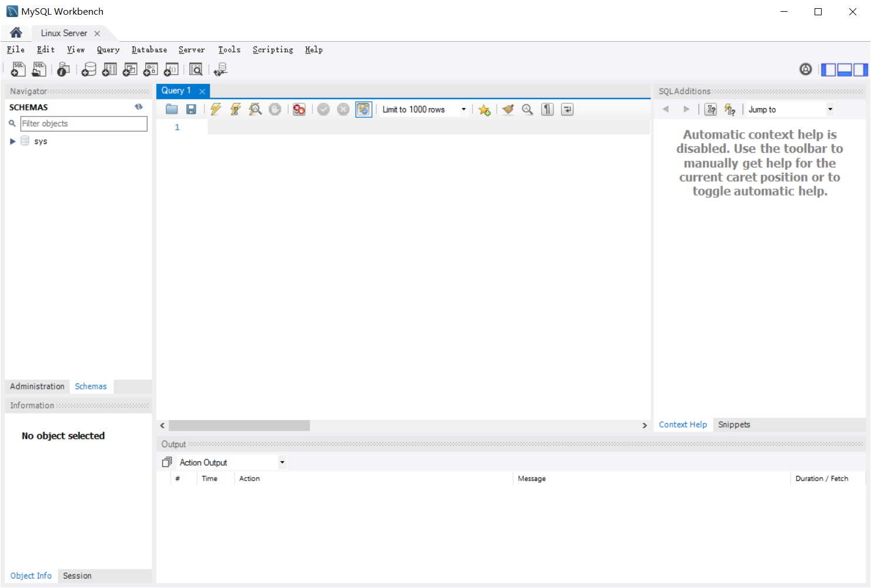Toggle auto-commit mode

(364, 109)
